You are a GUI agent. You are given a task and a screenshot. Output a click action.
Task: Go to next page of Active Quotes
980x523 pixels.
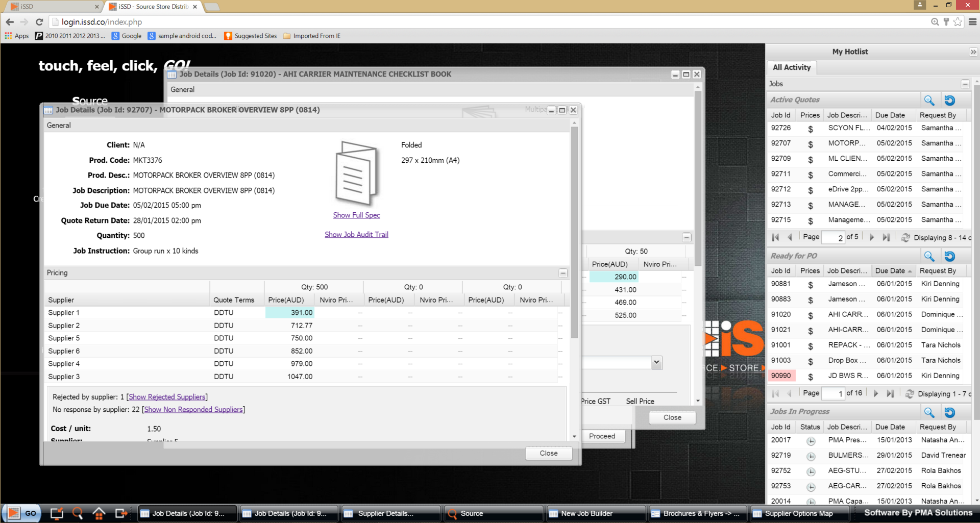pos(871,237)
